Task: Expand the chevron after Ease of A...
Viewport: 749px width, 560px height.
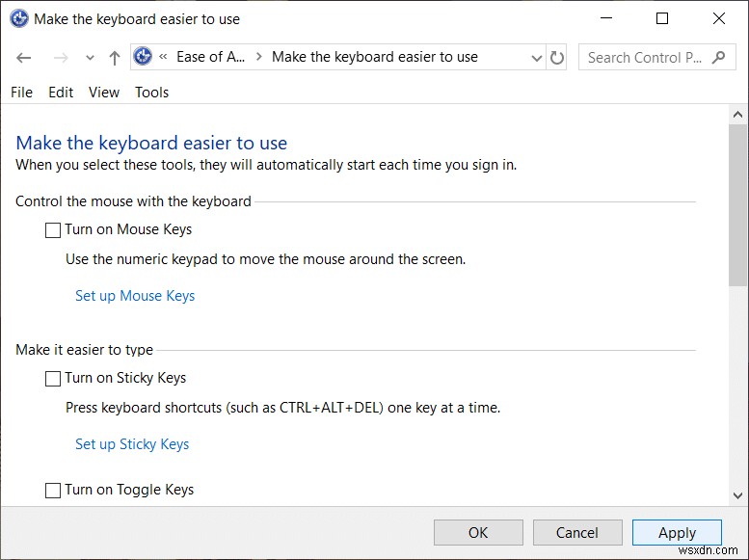Action: point(259,57)
